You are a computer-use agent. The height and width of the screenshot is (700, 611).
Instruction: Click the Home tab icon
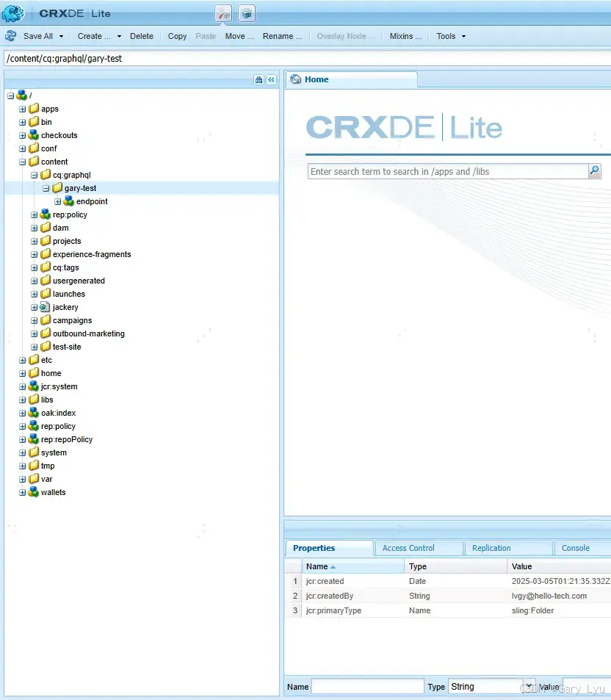295,79
